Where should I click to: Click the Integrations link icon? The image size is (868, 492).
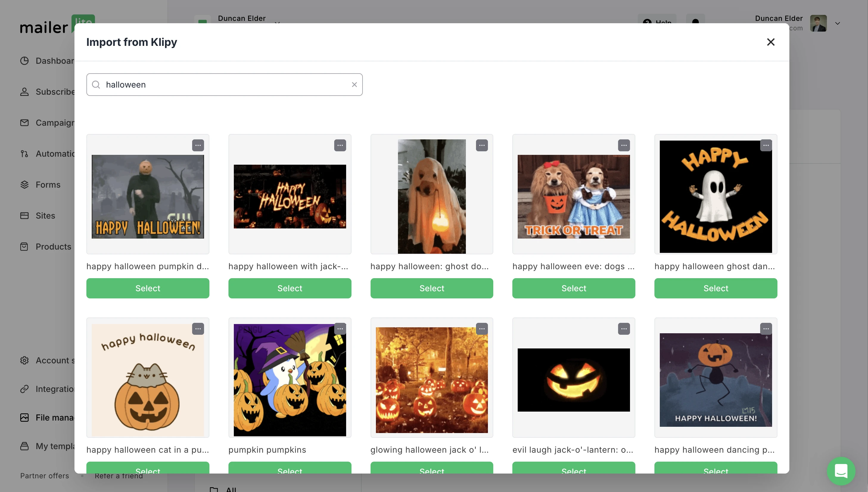[24, 389]
